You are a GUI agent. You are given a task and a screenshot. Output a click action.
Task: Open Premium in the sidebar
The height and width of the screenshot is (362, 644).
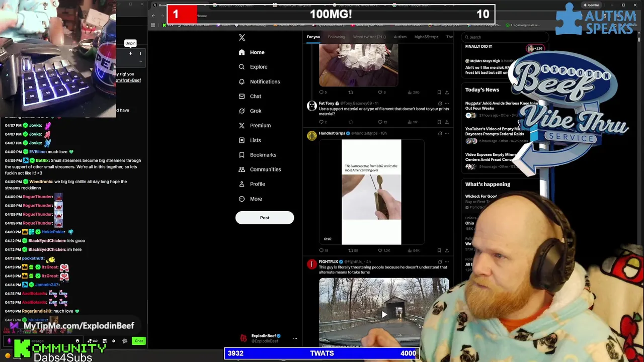click(255, 125)
